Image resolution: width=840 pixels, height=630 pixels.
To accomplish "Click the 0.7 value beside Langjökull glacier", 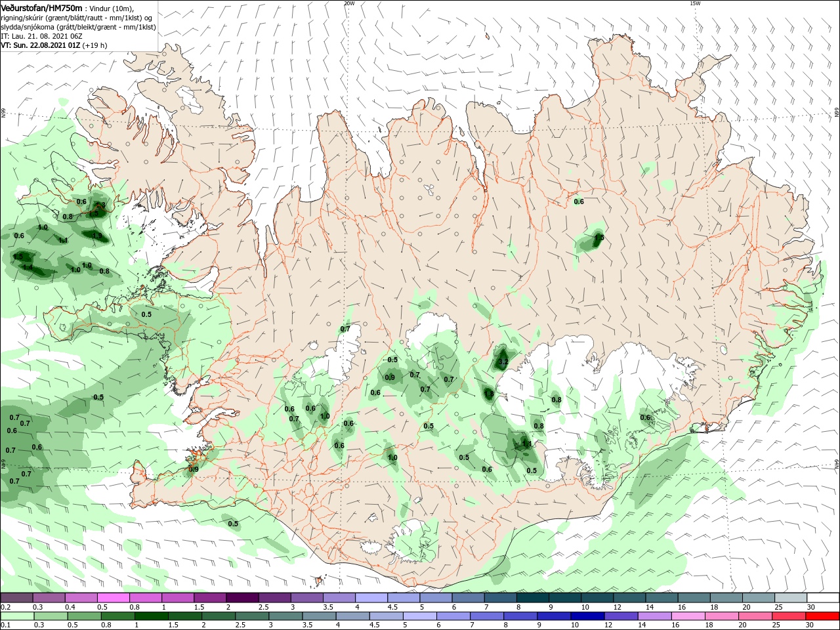I will click(345, 329).
